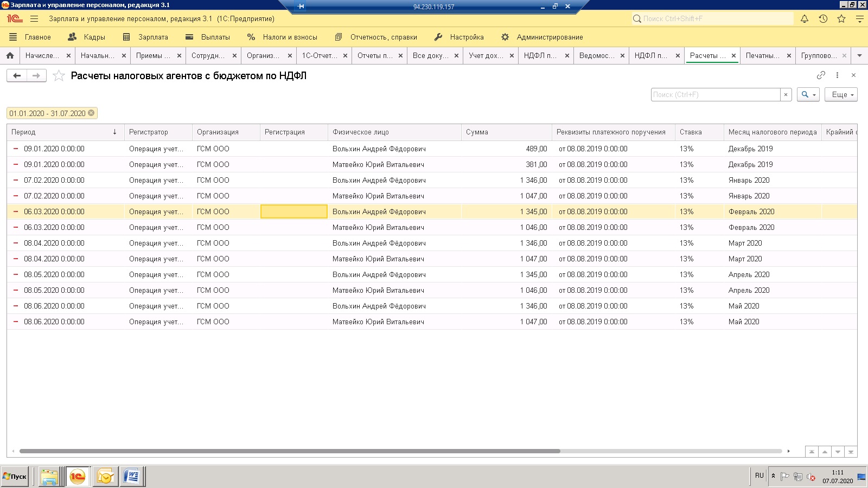Image resolution: width=868 pixels, height=488 pixels.
Task: Expand the list of open tabs arrow
Action: [x=859, y=55]
